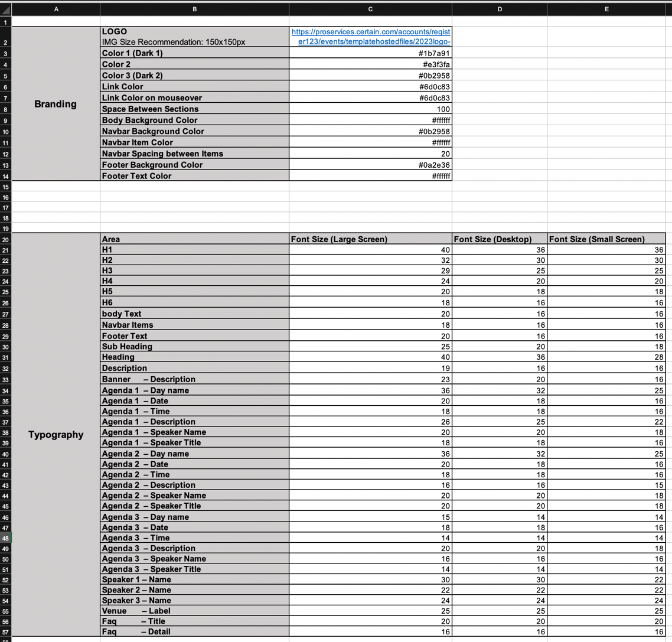This screenshot has width=672, height=642.
Task: Click the merged Branding cell
Action: (56, 104)
